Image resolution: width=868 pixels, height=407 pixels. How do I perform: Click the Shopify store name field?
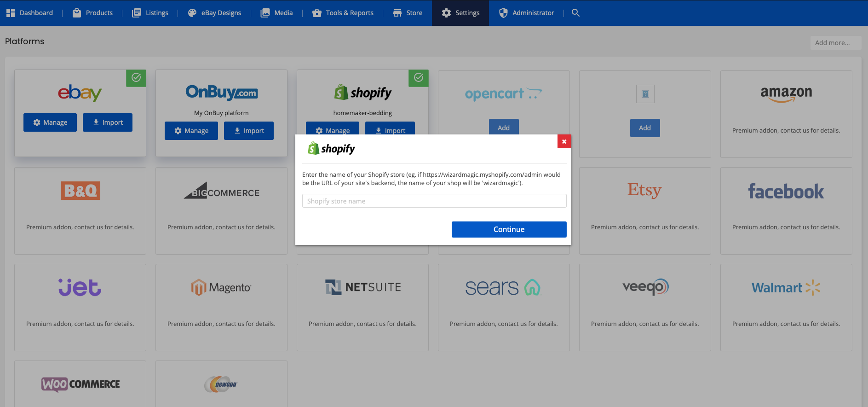[434, 201]
